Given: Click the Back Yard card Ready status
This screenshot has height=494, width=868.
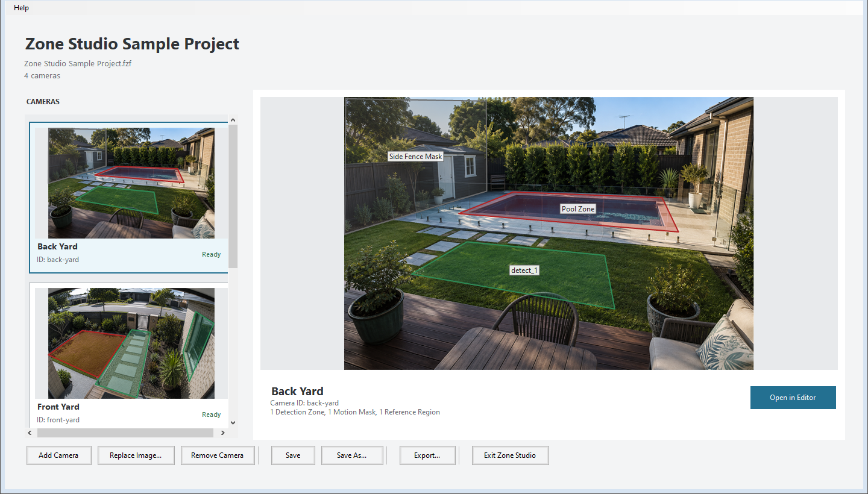Looking at the screenshot, I should pos(211,254).
